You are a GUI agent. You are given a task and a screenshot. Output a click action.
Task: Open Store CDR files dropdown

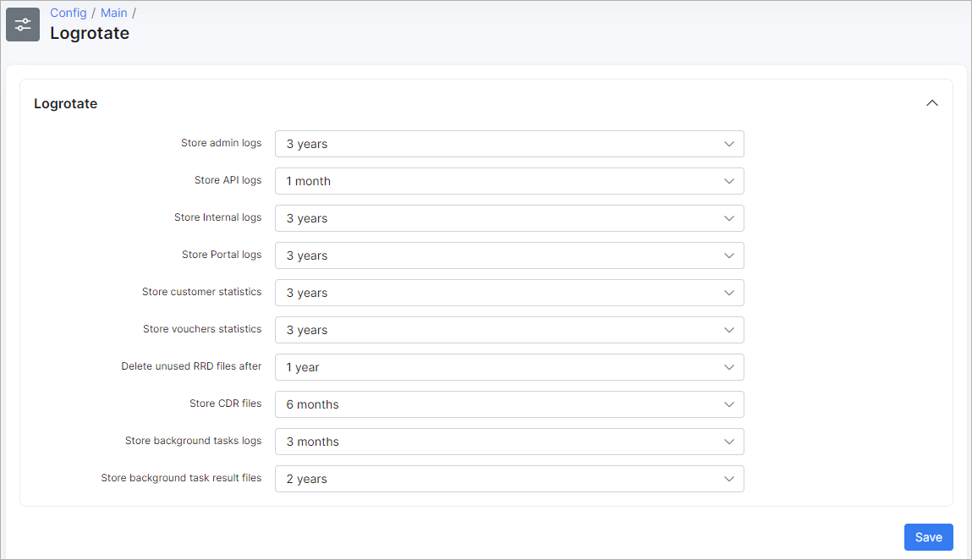509,404
